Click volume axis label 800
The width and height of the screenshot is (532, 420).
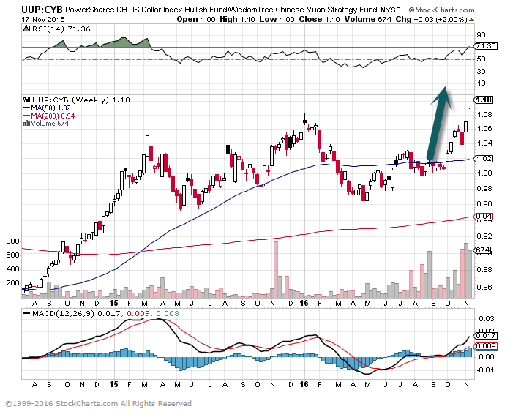pyautogui.click(x=13, y=241)
